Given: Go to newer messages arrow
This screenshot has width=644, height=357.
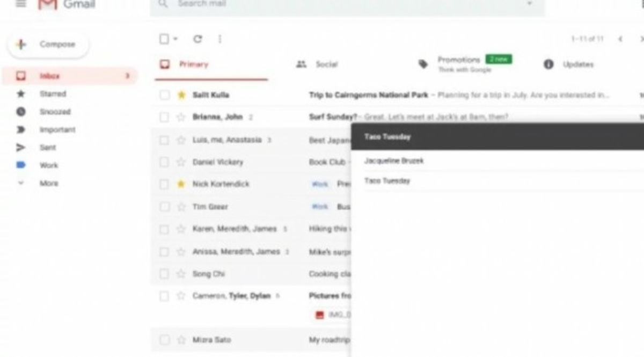Looking at the screenshot, I should click(620, 39).
